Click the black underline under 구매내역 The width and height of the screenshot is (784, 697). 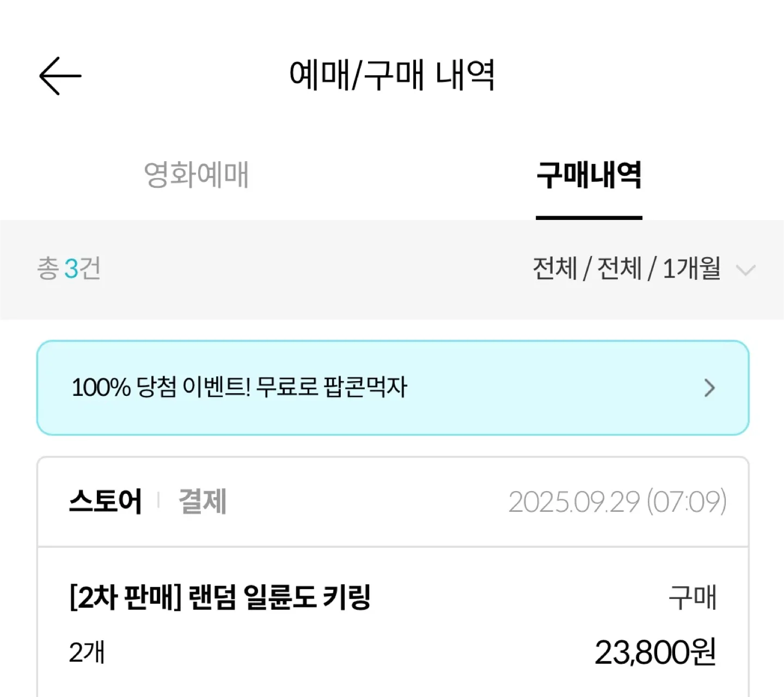(589, 218)
